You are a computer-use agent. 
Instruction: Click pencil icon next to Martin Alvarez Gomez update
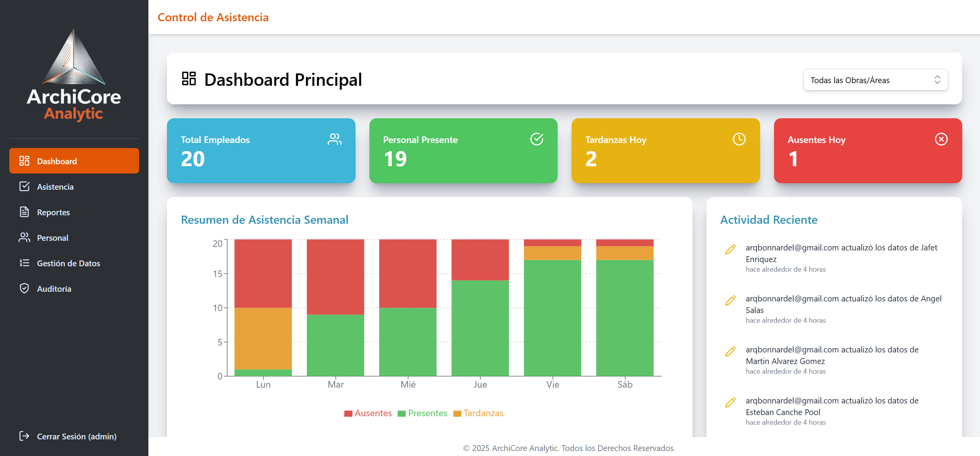point(730,351)
